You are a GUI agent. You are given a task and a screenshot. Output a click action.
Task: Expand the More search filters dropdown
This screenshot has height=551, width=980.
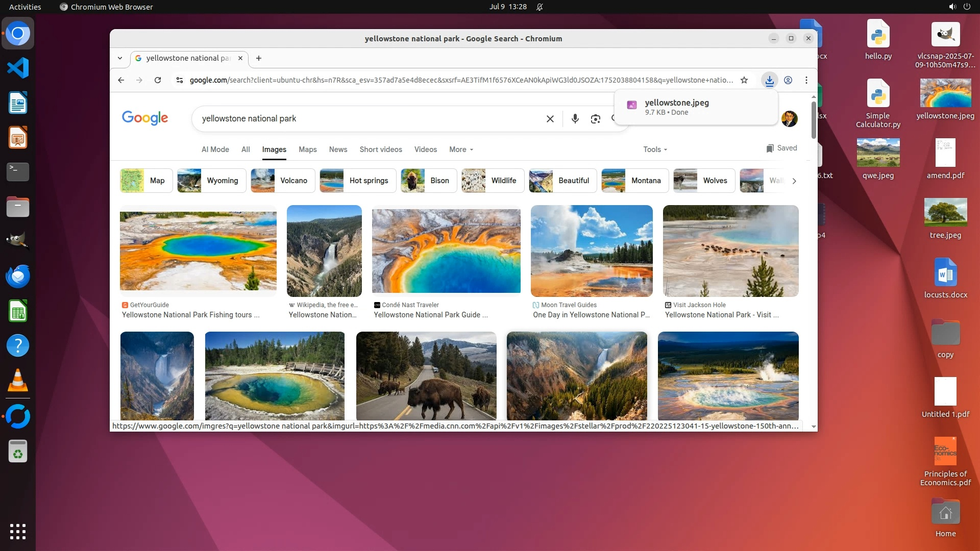(461, 149)
